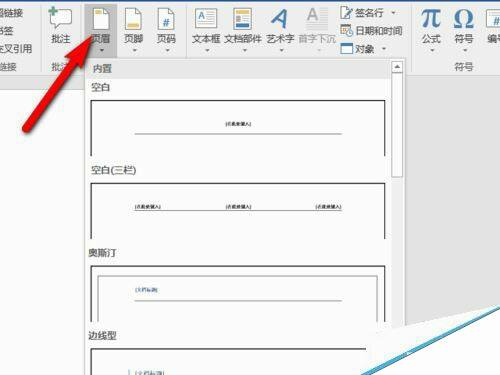Expand the 页码 dropdown arrow

167,50
